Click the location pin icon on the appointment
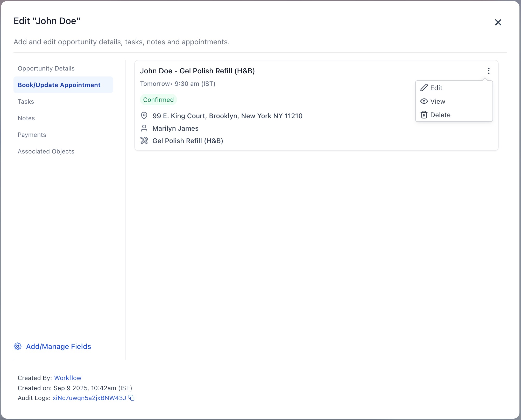Image resolution: width=521 pixels, height=420 pixels. tap(144, 116)
